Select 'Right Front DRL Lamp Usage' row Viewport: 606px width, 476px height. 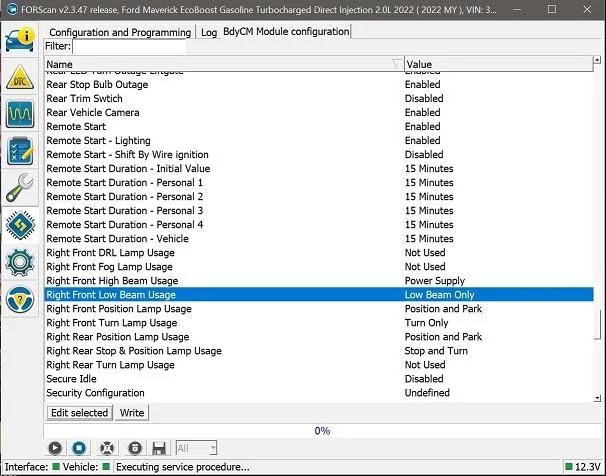pyautogui.click(x=319, y=253)
